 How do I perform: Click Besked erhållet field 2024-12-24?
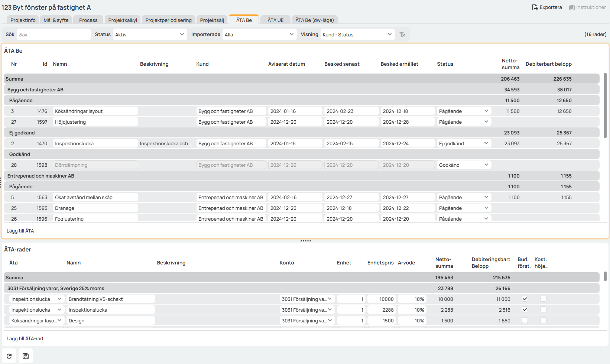tap(408, 143)
